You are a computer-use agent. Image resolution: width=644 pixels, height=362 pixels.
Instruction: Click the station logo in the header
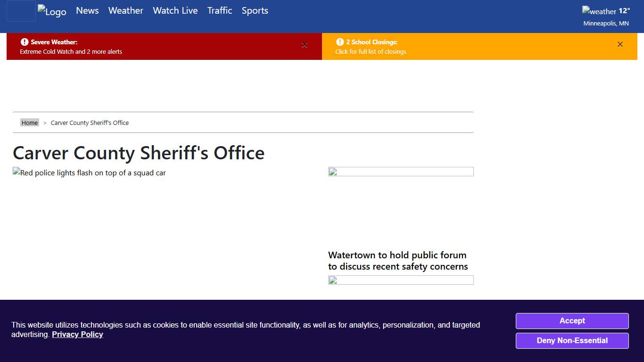[x=52, y=11]
